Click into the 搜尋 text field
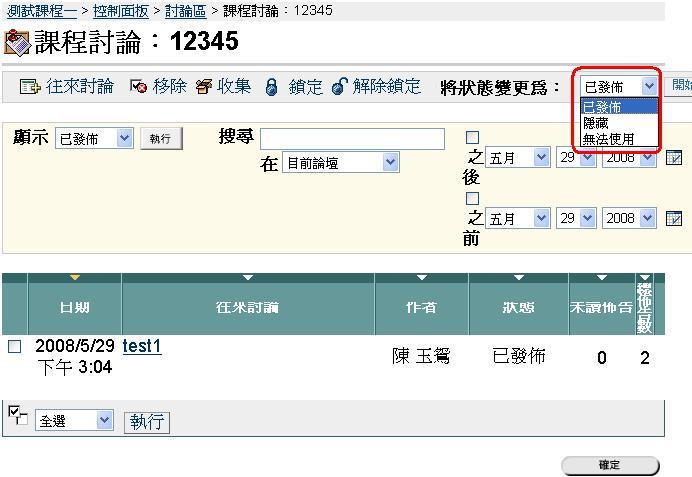This screenshot has height=477, width=692. pos(352,139)
